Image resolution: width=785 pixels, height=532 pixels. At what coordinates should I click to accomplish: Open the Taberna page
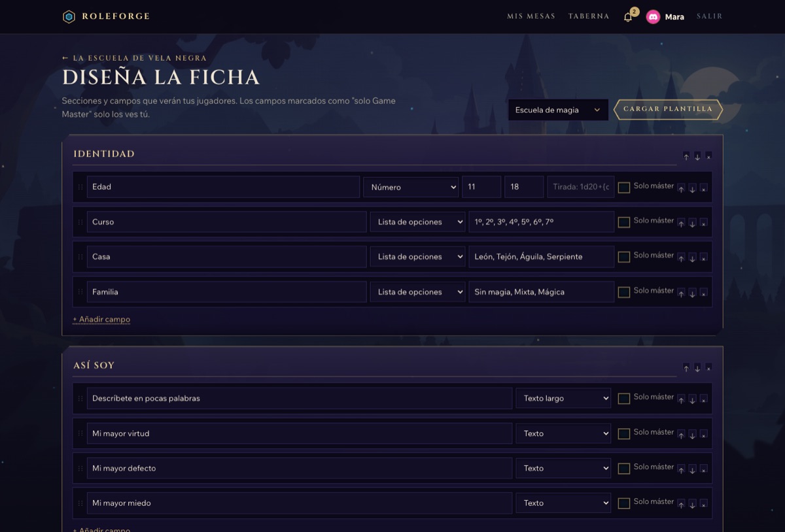click(589, 16)
